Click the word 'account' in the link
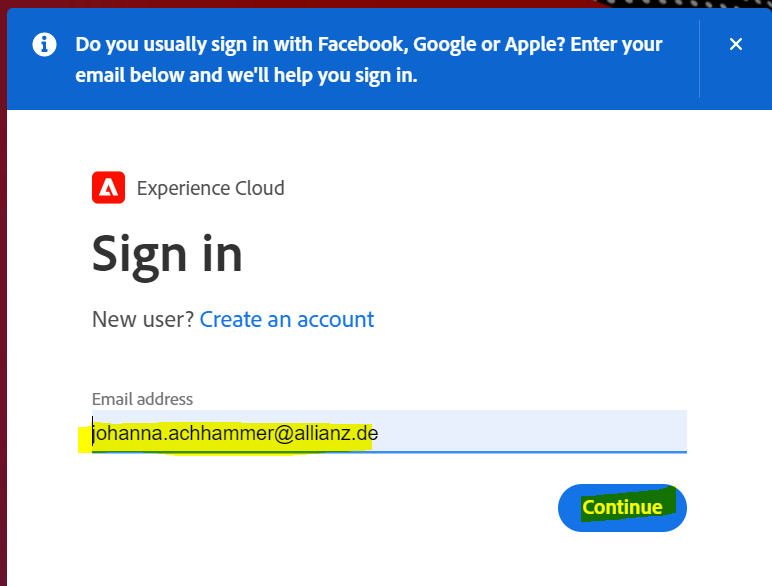 point(335,320)
